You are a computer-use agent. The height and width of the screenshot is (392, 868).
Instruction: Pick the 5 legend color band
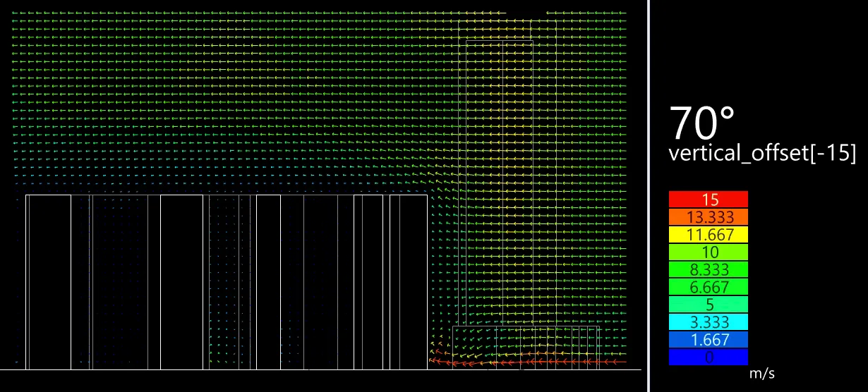(x=708, y=305)
